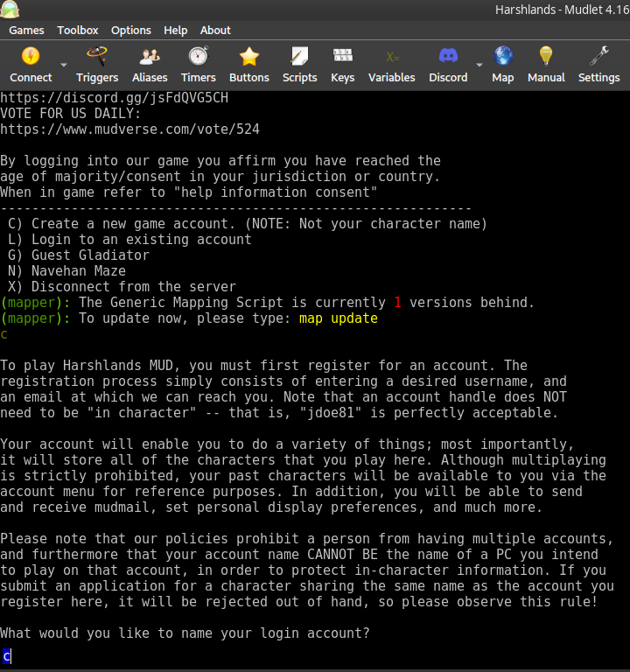Open the Triggers editor
This screenshot has height=672, width=630.
coord(97,58)
